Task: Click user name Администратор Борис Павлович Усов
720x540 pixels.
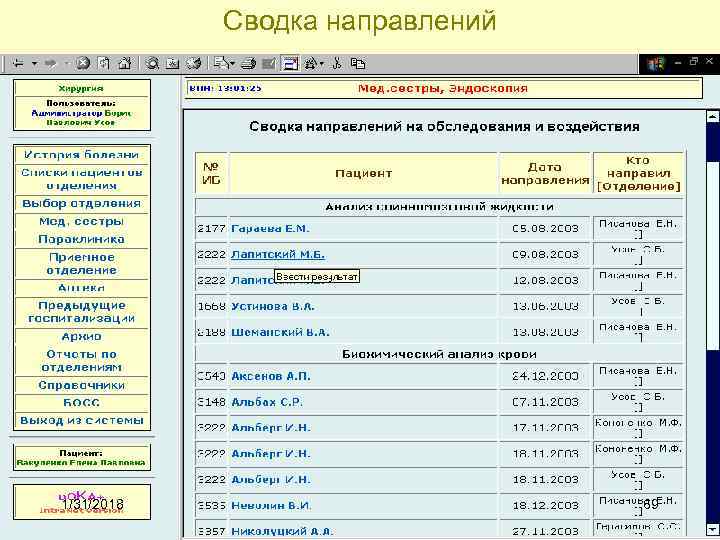Action: coord(81,118)
